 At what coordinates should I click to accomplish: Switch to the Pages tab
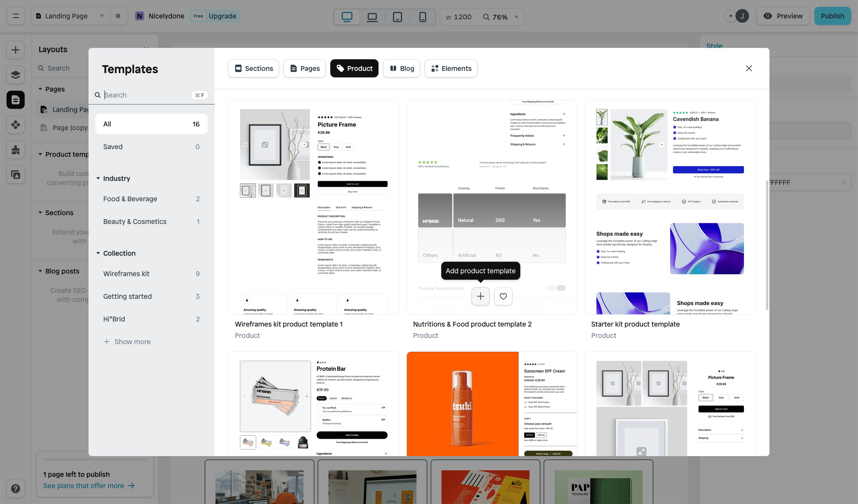click(305, 68)
